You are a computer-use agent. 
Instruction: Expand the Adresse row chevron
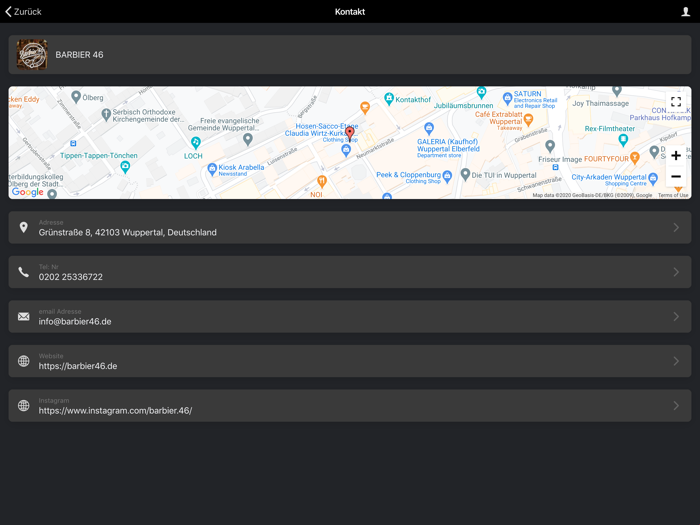[x=676, y=228]
